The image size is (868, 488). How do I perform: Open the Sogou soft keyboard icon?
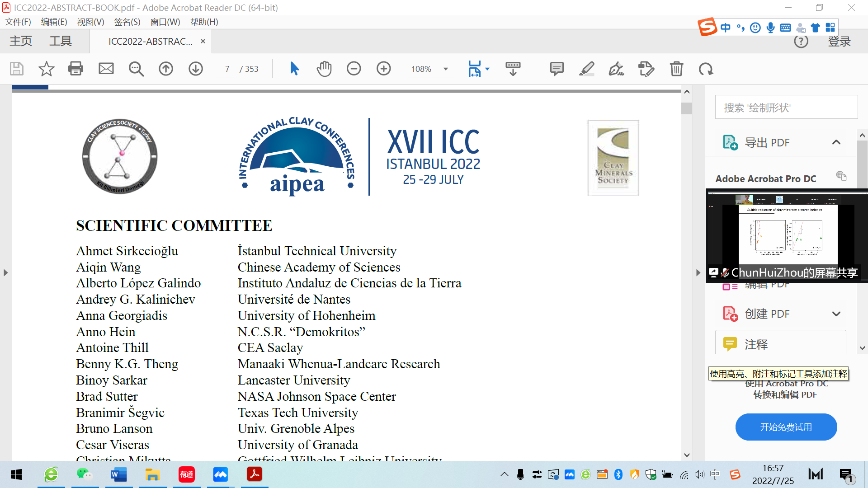pyautogui.click(x=786, y=28)
